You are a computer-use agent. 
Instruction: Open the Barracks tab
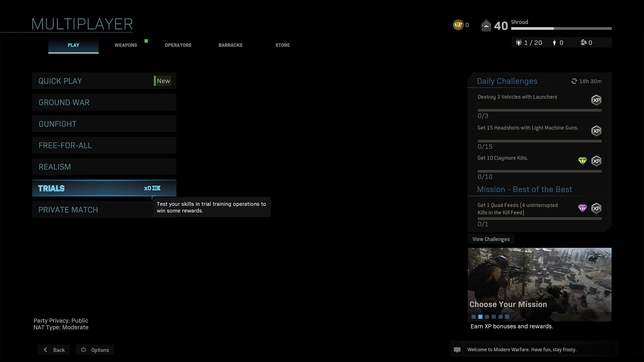[x=230, y=45]
